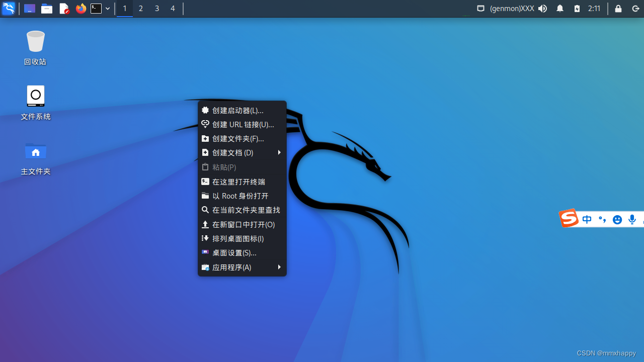Screen dimensions: 644x362
Task: Toggle Sogou punctuation mode button
Action: coord(602,220)
